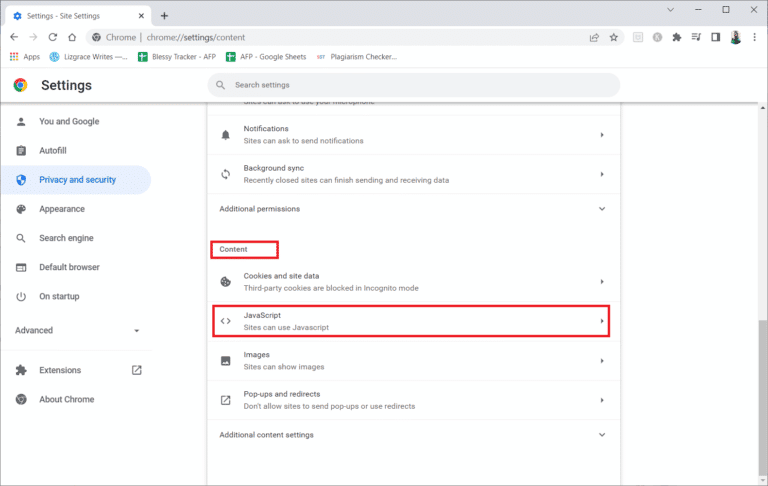Expand the Advanced sidebar section
768x486 pixels.
point(76,330)
